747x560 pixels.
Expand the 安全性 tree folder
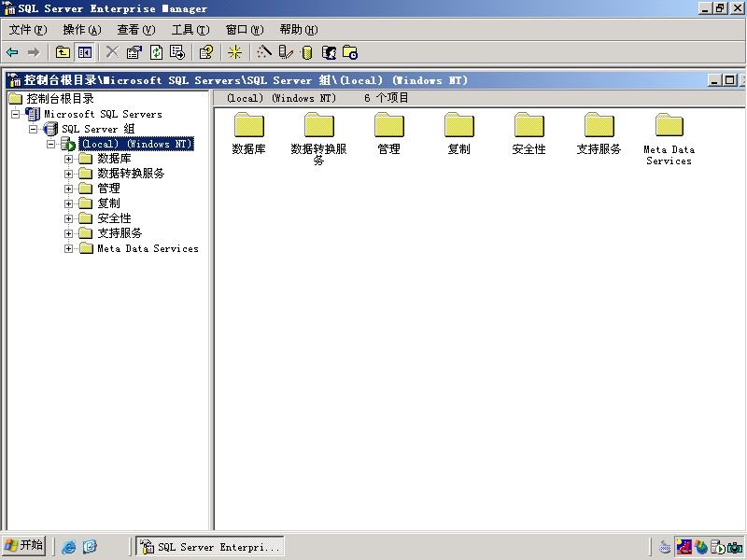68,219
